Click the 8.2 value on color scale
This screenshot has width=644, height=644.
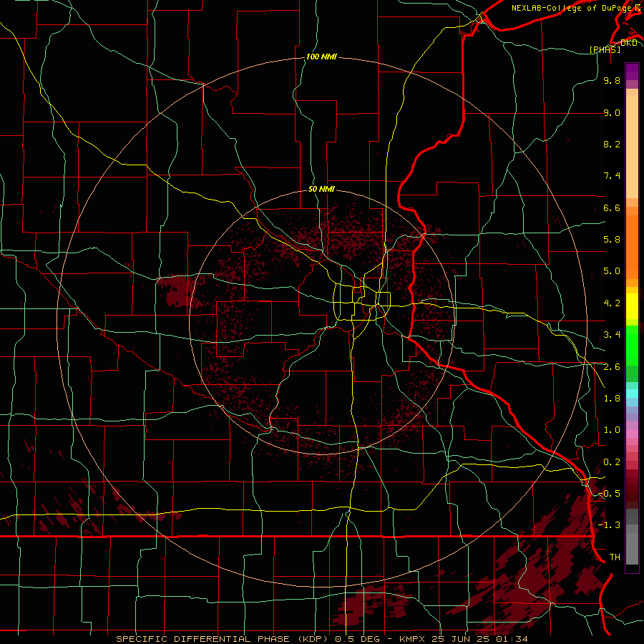pyautogui.click(x=612, y=144)
